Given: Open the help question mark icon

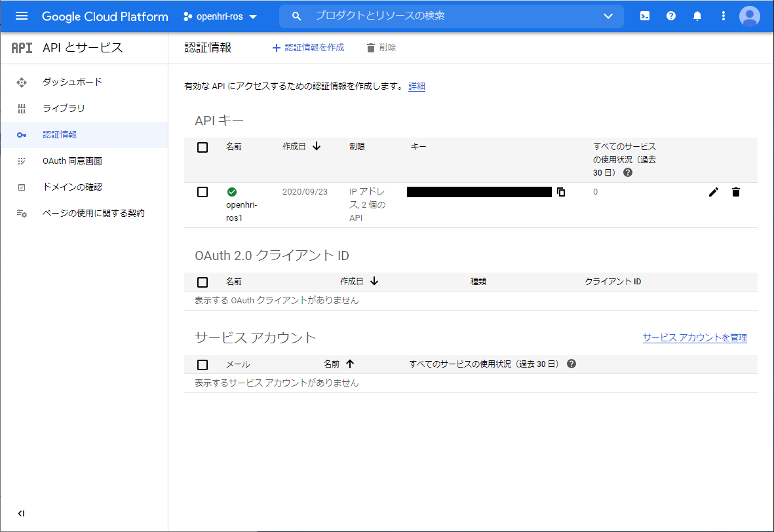Looking at the screenshot, I should pos(671,16).
